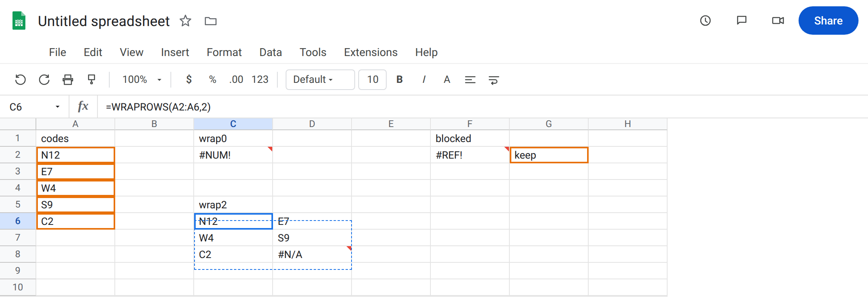Click the text color A icon

pyautogui.click(x=447, y=80)
